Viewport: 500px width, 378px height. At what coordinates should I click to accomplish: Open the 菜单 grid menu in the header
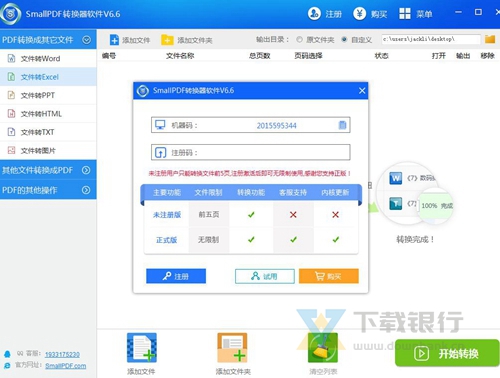416,14
